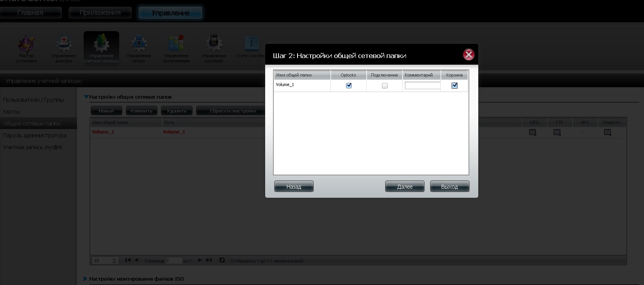Viewport: 644px width, 285px height.
Task: Switch to the Приложения tab
Action: click(100, 13)
